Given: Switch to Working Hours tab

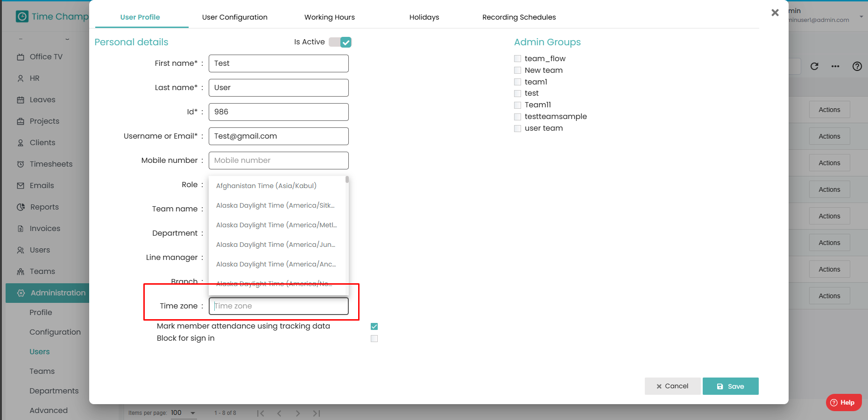Looking at the screenshot, I should click(x=330, y=17).
